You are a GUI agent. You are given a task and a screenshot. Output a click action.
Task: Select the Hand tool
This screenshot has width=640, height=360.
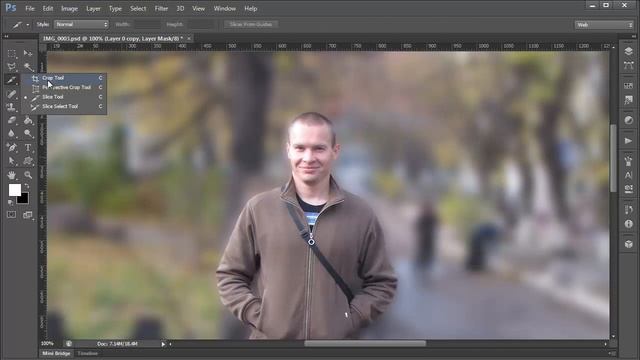[11, 175]
